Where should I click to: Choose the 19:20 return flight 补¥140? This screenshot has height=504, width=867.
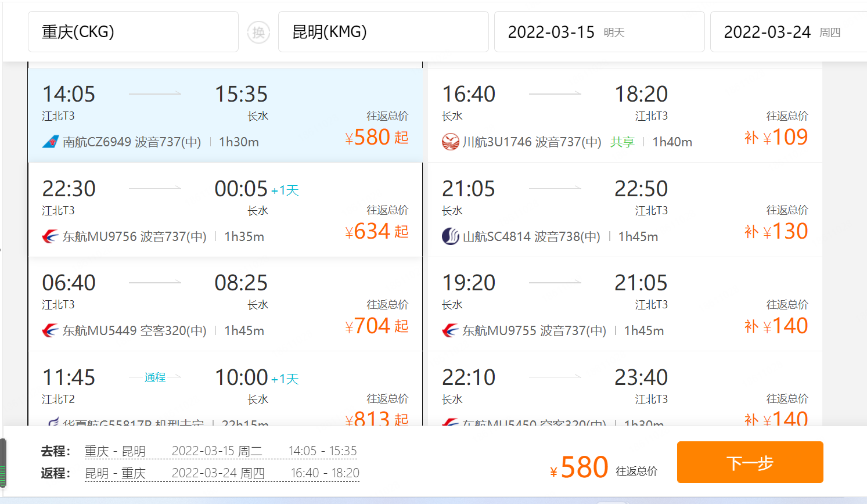(624, 304)
